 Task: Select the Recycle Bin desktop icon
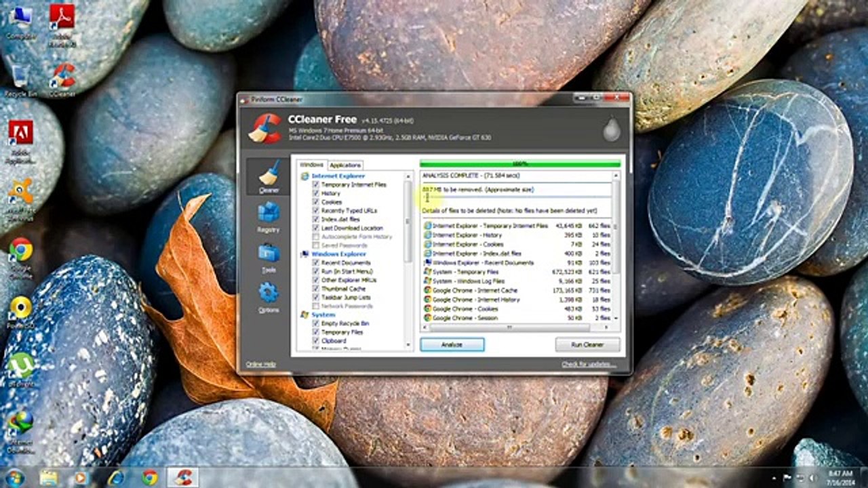click(x=20, y=81)
